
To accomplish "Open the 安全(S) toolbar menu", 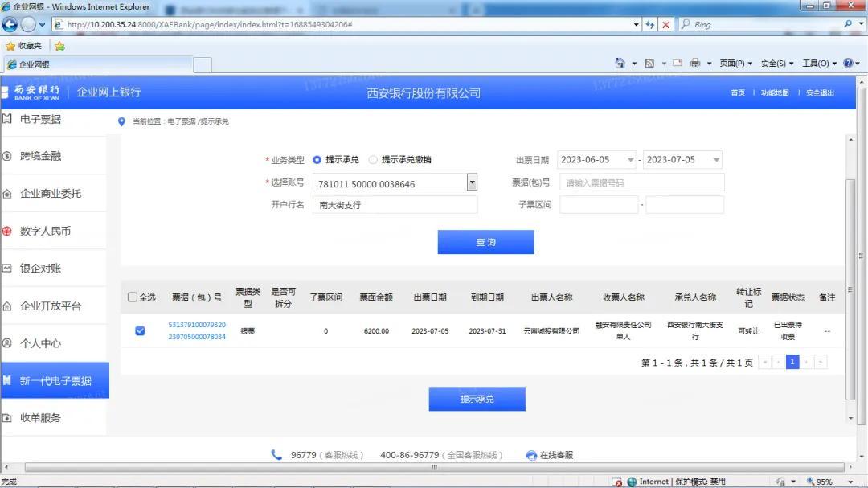I will click(x=777, y=64).
